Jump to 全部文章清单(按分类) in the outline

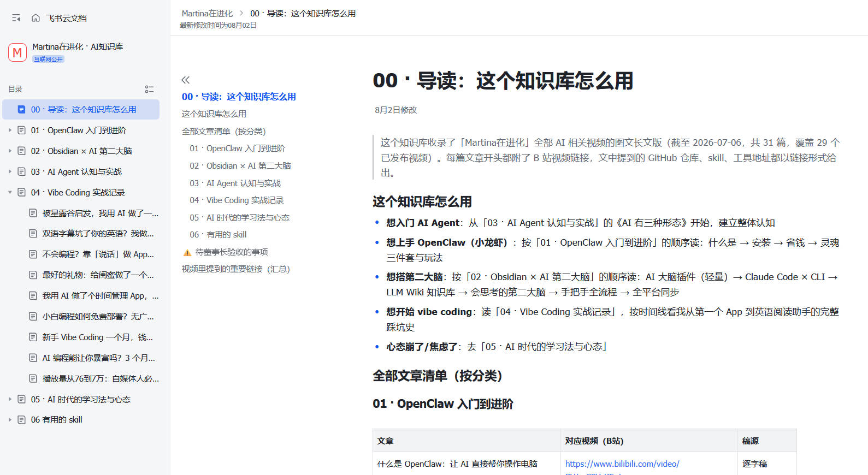[x=223, y=132]
